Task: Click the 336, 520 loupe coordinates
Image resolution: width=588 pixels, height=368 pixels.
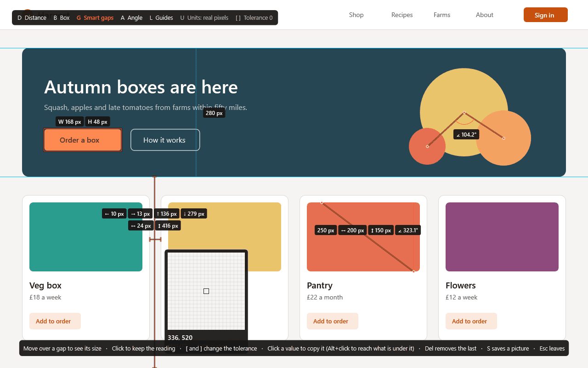Action: (180, 338)
